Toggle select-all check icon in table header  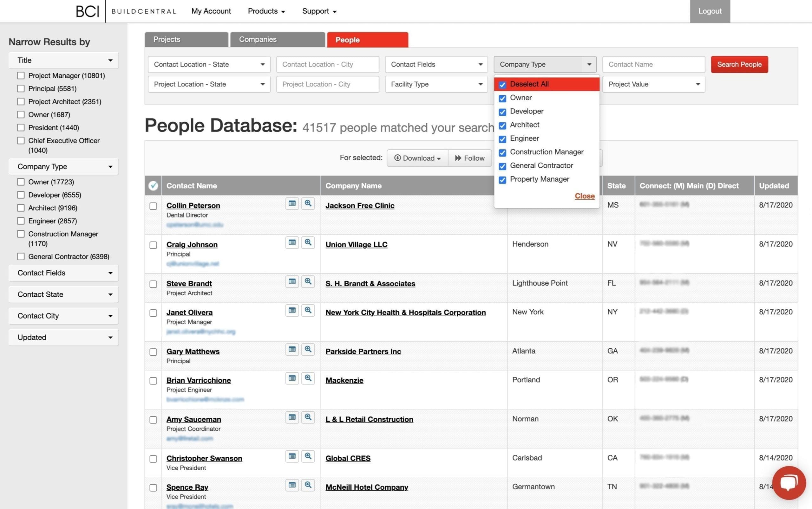(x=153, y=185)
